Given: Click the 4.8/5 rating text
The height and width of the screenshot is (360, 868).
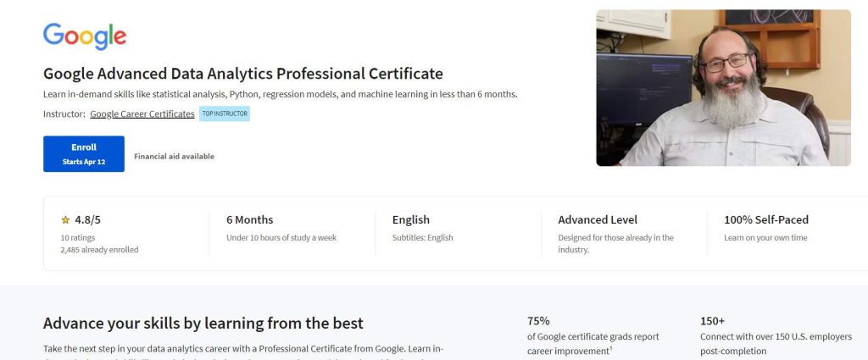Looking at the screenshot, I should tap(87, 219).
